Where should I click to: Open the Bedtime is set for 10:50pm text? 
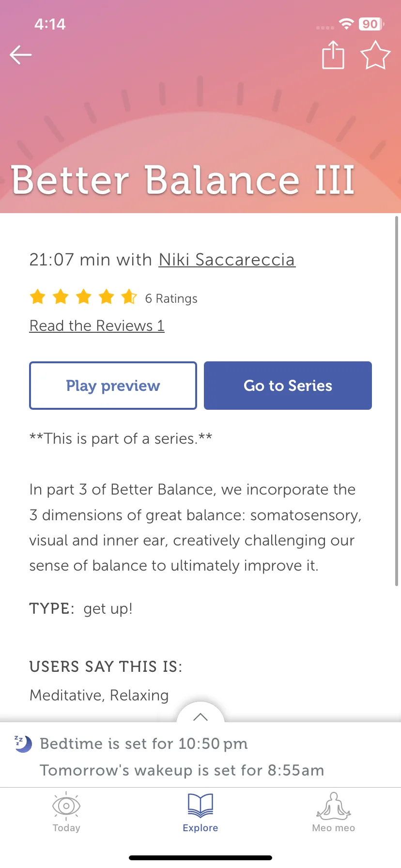coord(144,744)
